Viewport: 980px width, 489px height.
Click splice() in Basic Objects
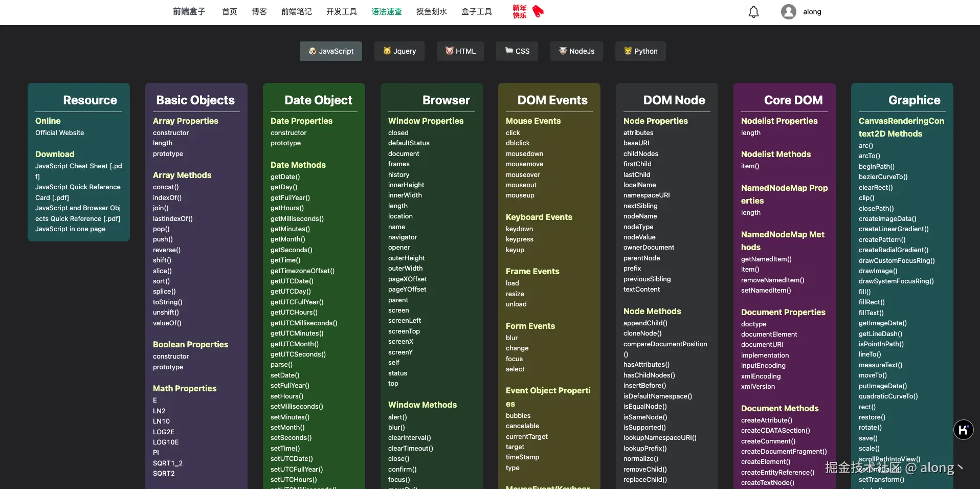pos(164,292)
